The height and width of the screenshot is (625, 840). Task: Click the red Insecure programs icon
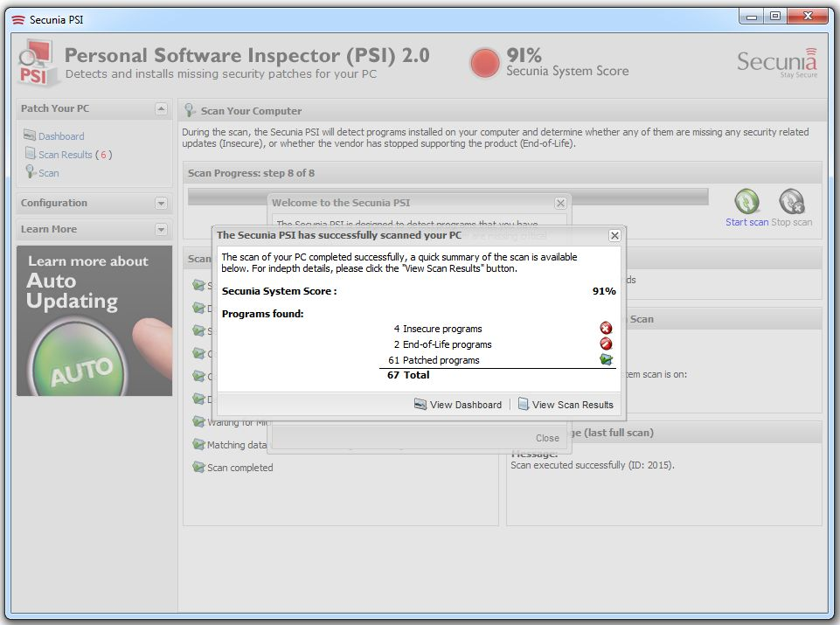pyautogui.click(x=606, y=329)
